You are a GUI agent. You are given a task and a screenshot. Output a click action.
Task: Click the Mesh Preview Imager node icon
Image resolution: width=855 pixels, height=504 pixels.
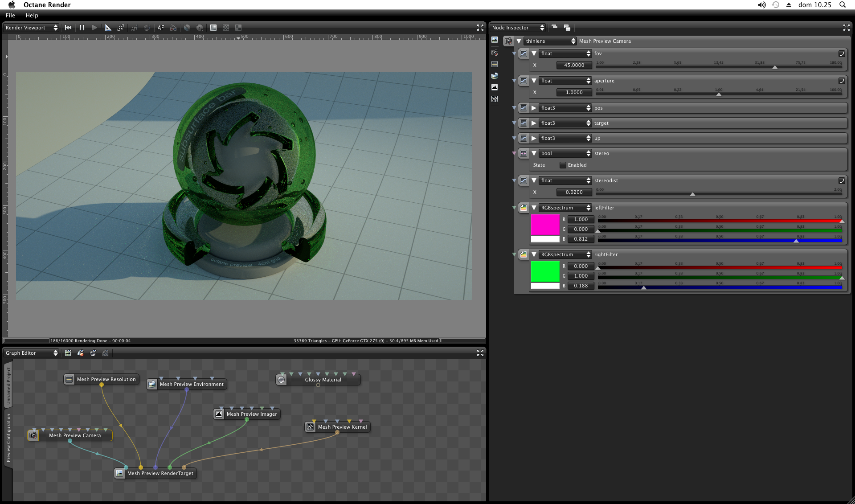(219, 414)
